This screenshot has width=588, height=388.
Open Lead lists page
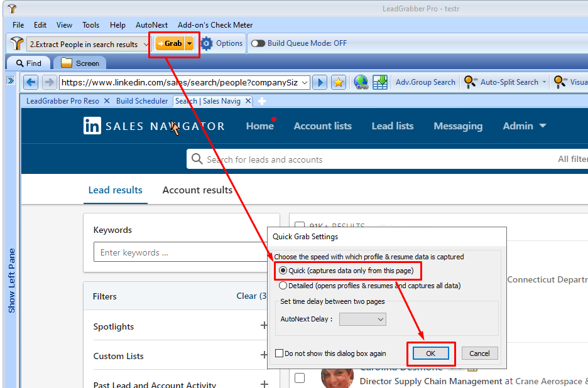392,126
